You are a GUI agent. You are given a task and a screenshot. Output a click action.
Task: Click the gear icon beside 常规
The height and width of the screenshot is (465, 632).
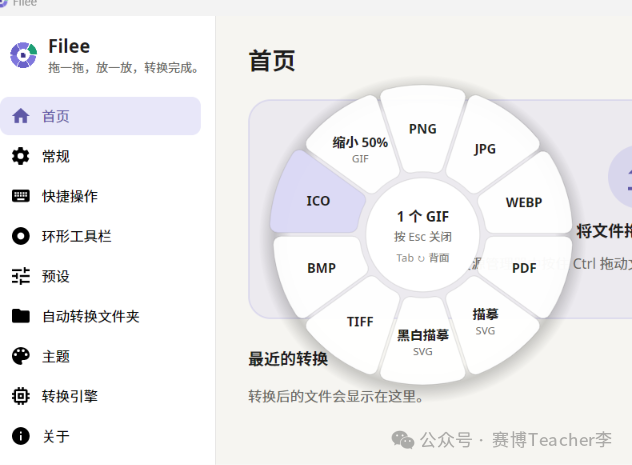pyautogui.click(x=21, y=156)
